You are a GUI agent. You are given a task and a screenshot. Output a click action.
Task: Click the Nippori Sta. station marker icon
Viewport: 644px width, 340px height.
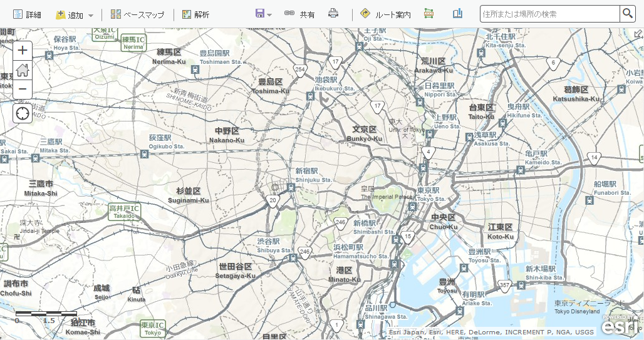[419, 102]
